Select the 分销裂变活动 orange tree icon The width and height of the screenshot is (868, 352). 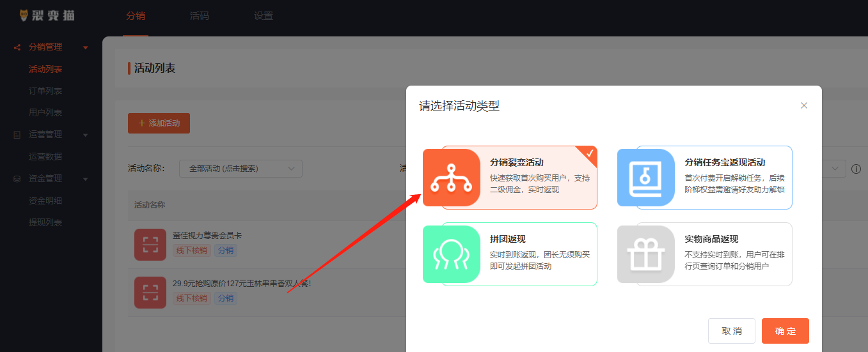tap(452, 178)
